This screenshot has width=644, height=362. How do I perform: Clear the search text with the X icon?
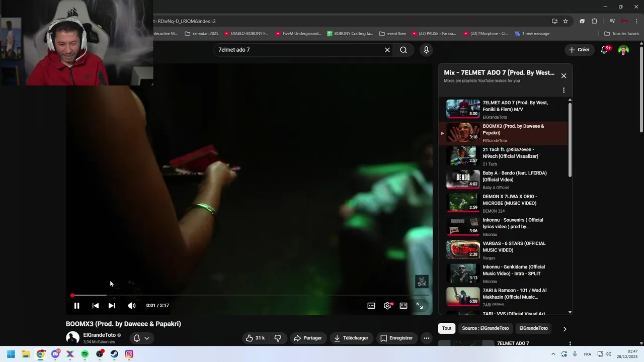(387, 50)
